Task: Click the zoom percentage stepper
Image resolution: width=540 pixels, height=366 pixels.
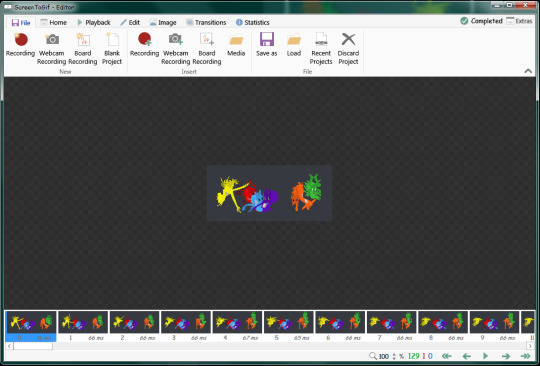Action: [x=394, y=356]
